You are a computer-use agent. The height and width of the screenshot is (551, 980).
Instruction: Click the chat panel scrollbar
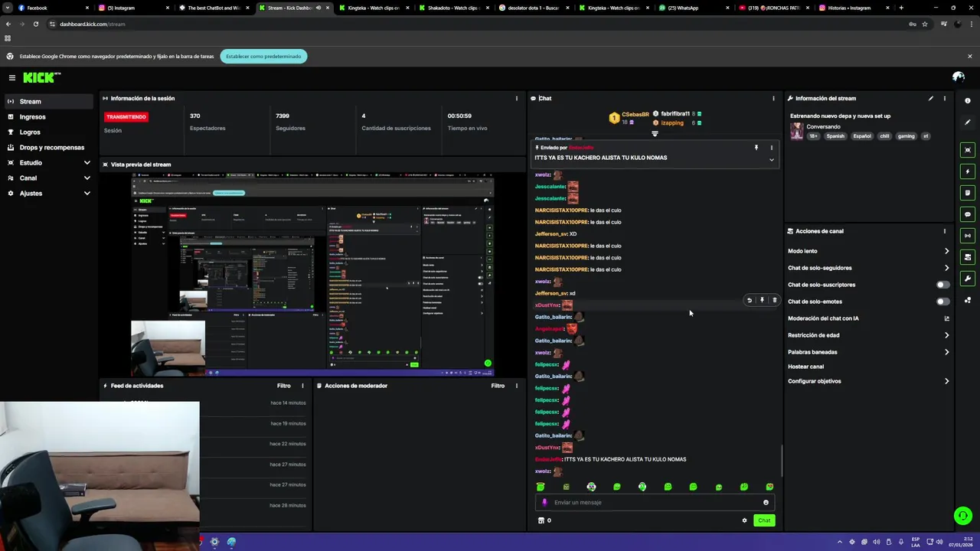(x=782, y=460)
